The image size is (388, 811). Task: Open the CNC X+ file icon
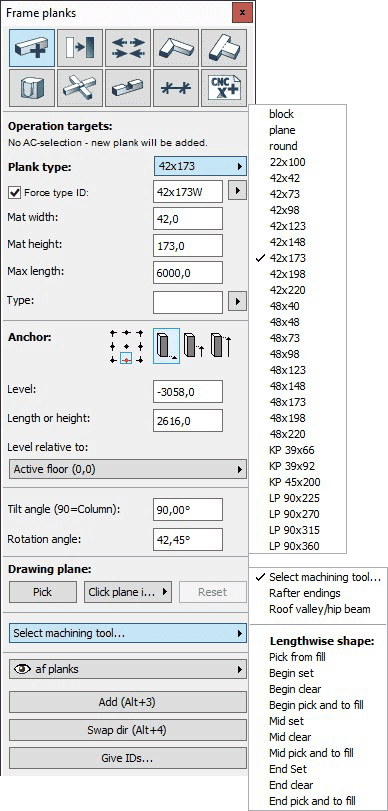coord(224,88)
